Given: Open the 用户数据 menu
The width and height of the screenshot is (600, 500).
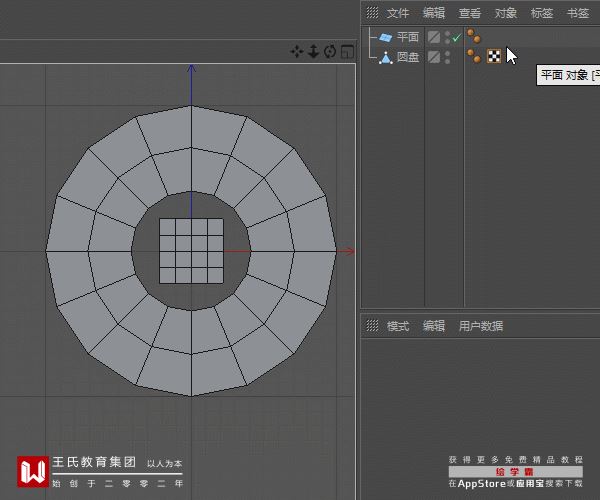Looking at the screenshot, I should tap(481, 326).
